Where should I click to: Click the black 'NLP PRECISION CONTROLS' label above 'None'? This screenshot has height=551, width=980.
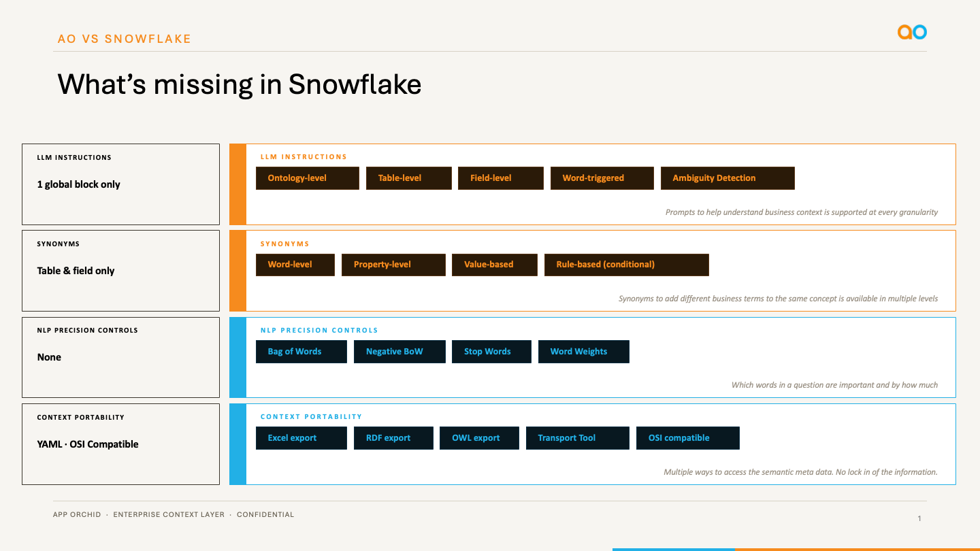[x=87, y=331]
